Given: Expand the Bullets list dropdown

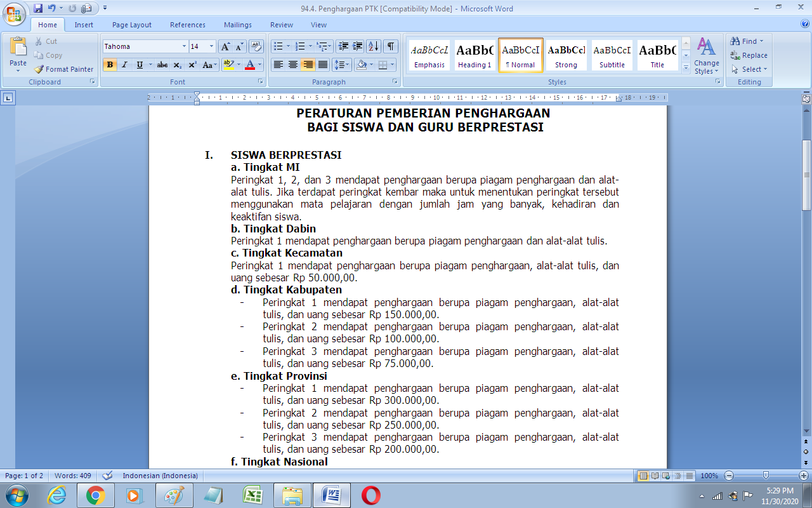Looking at the screenshot, I should tap(289, 46).
